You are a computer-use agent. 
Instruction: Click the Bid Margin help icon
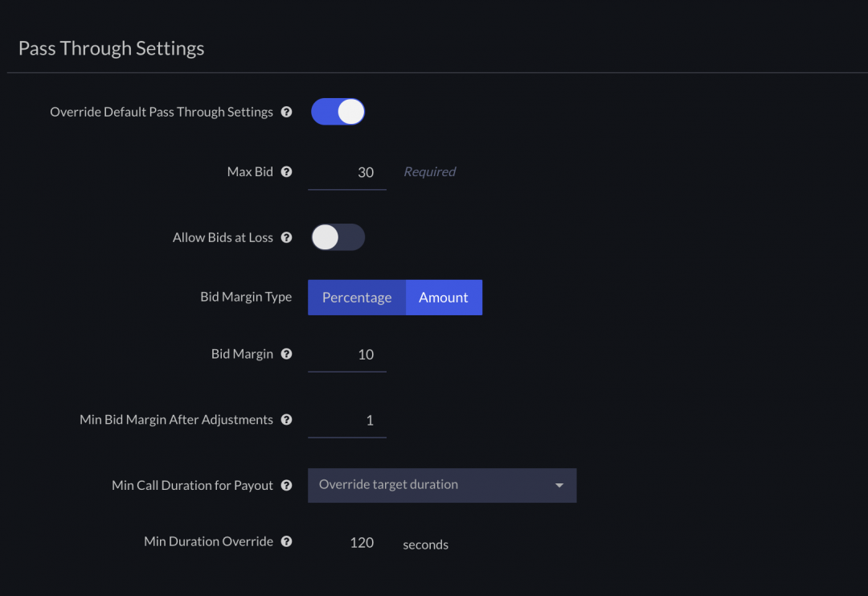(287, 354)
